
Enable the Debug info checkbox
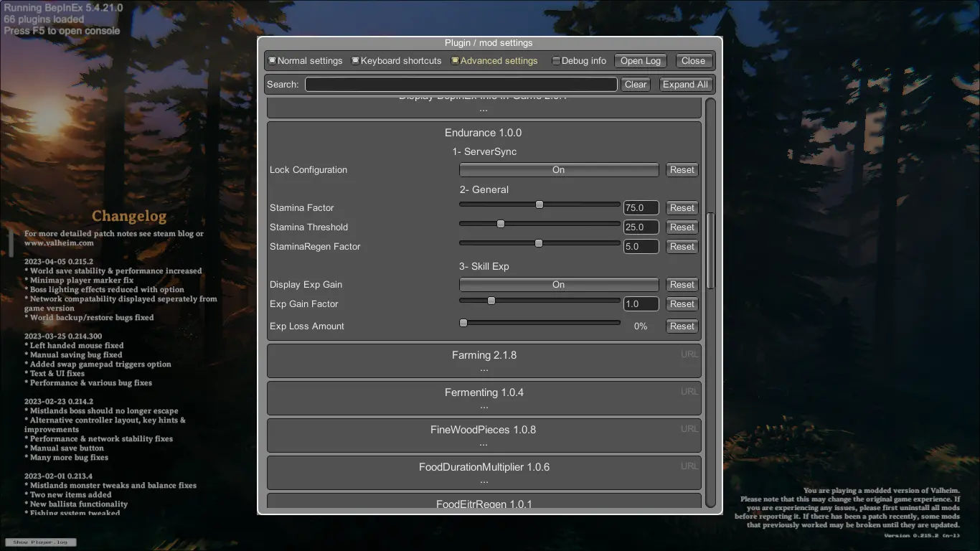(x=556, y=61)
